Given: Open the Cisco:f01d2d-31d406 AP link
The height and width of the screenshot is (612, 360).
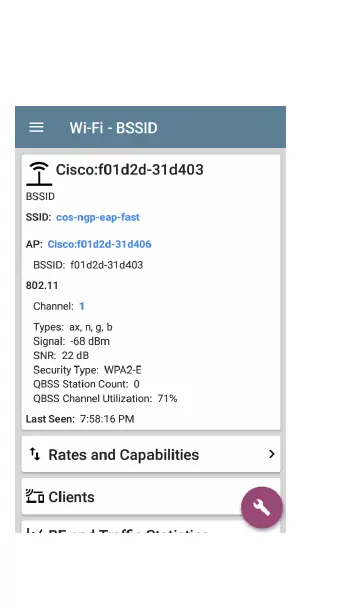Looking at the screenshot, I should pyautogui.click(x=99, y=244).
